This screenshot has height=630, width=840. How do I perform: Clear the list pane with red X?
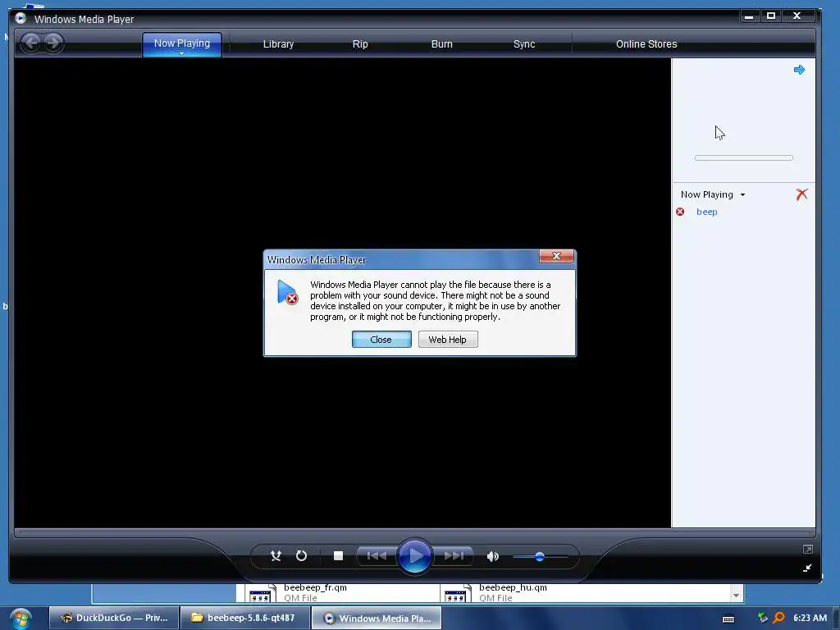(801, 194)
